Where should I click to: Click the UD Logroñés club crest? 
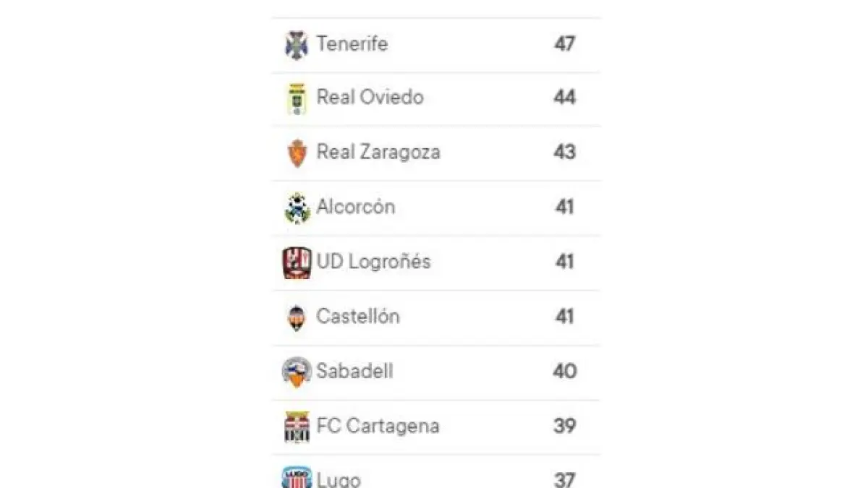[297, 262]
